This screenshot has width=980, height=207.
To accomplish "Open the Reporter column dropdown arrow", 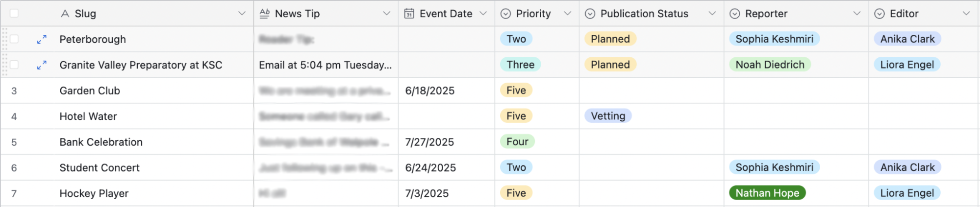I will [x=856, y=14].
